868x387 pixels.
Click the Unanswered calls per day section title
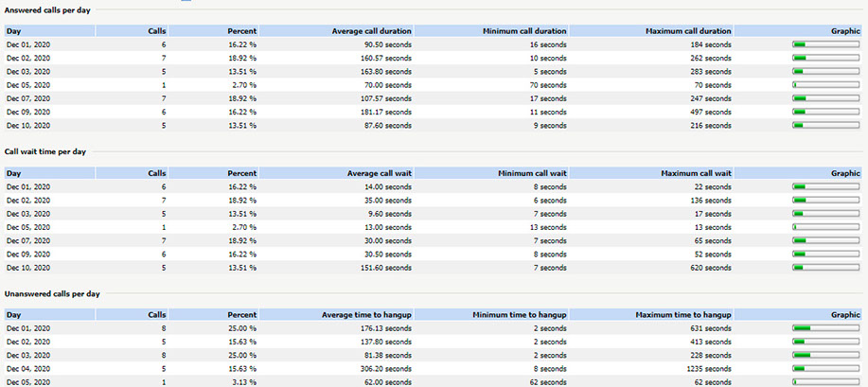52,294
